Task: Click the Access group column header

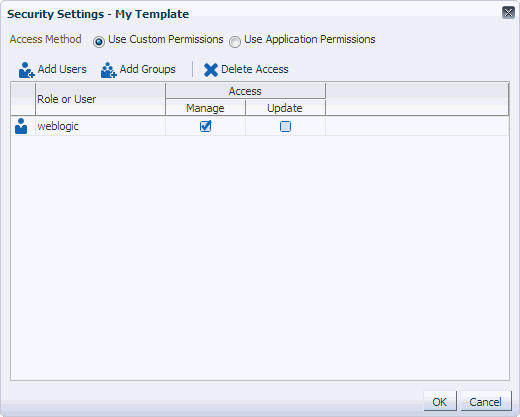Action: [x=245, y=91]
